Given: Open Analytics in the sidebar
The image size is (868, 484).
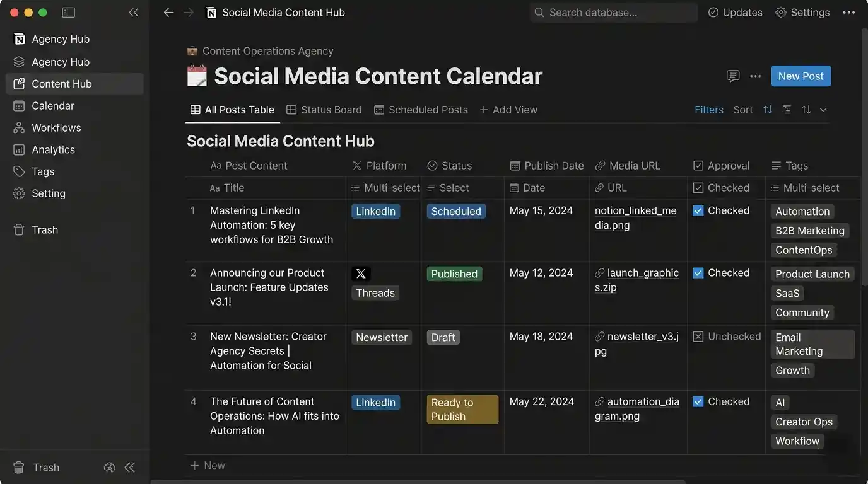Looking at the screenshot, I should click(75, 150).
